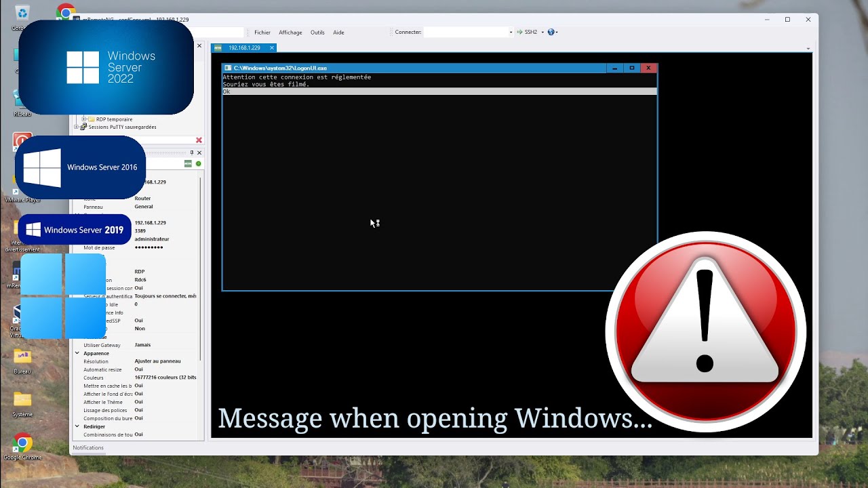Open the Système folder on desktop
Viewport: 868px width, 488px height.
click(22, 404)
